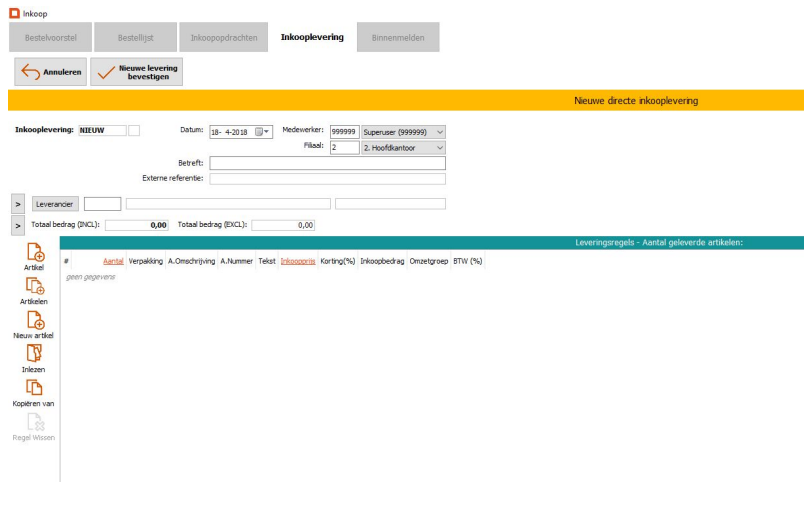Create a new item via Nieuw artikel
Viewport: 804px width, 517px height.
(x=34, y=321)
